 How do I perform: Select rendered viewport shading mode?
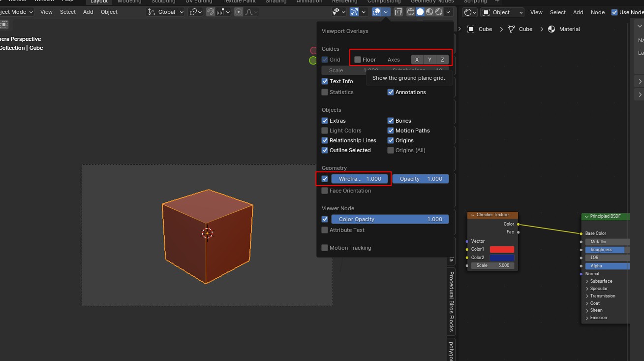(x=438, y=12)
